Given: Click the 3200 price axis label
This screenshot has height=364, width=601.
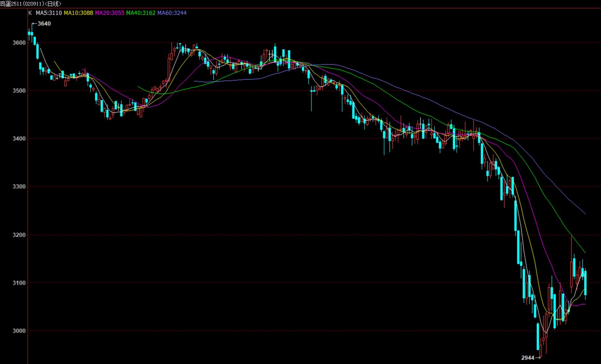Looking at the screenshot, I should click(19, 235).
